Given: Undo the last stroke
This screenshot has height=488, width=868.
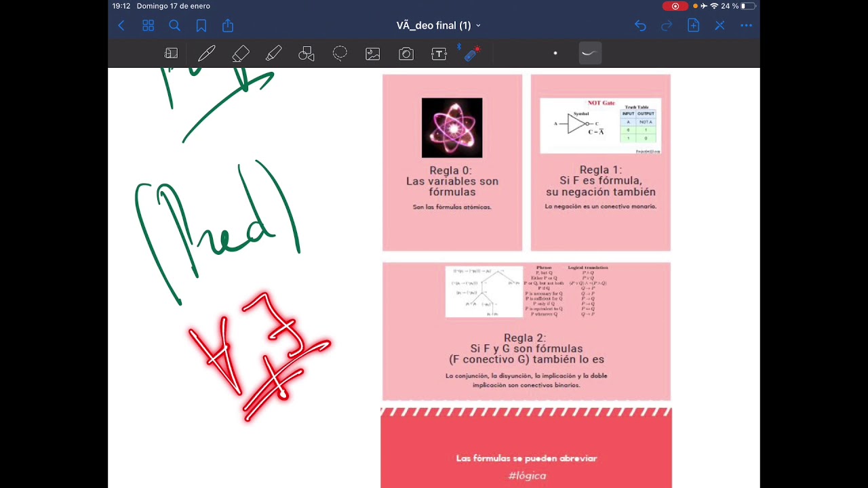Looking at the screenshot, I should (x=640, y=26).
